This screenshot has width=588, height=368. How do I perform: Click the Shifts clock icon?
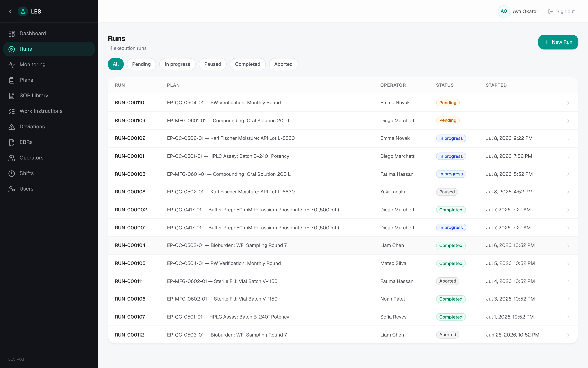coord(12,173)
